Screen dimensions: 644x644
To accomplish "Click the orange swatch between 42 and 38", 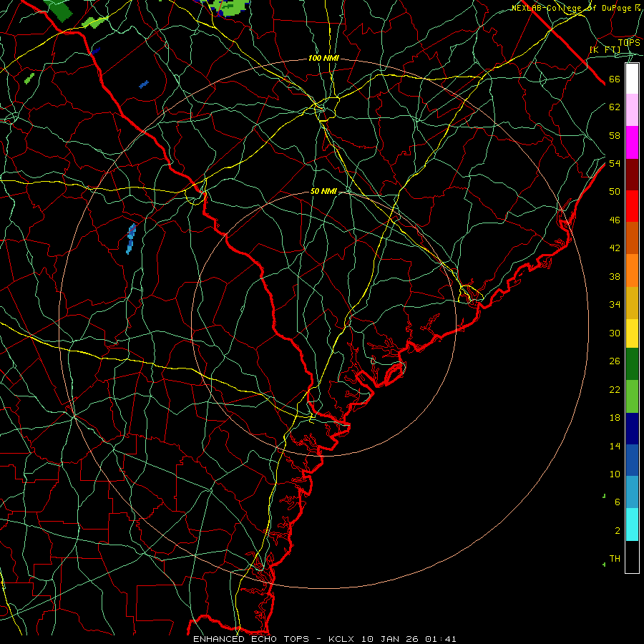I will (632, 270).
